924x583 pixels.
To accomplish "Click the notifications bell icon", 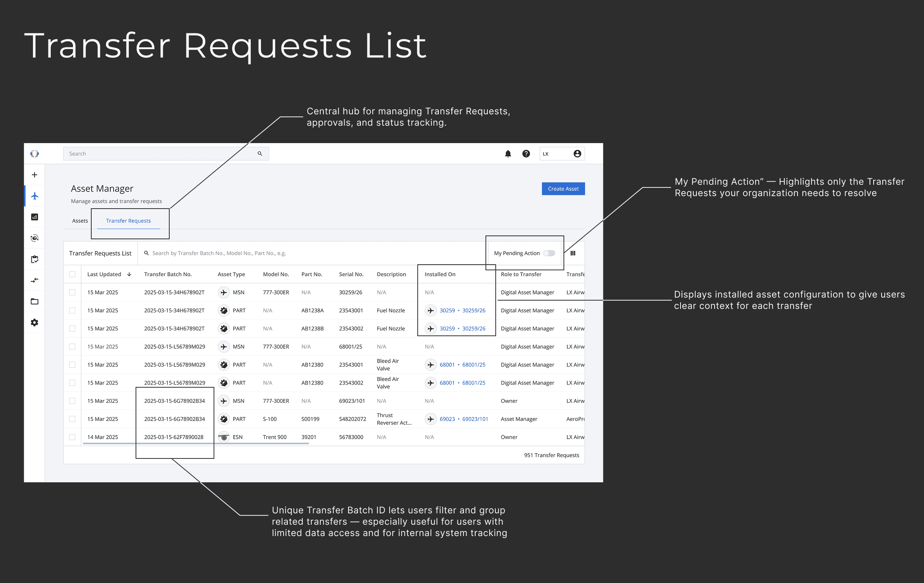I will pyautogui.click(x=508, y=154).
